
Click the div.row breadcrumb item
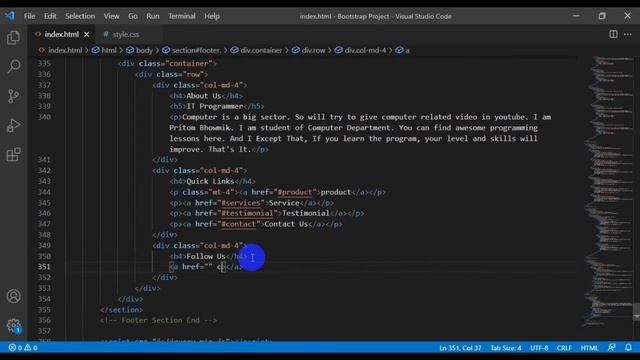pos(313,50)
